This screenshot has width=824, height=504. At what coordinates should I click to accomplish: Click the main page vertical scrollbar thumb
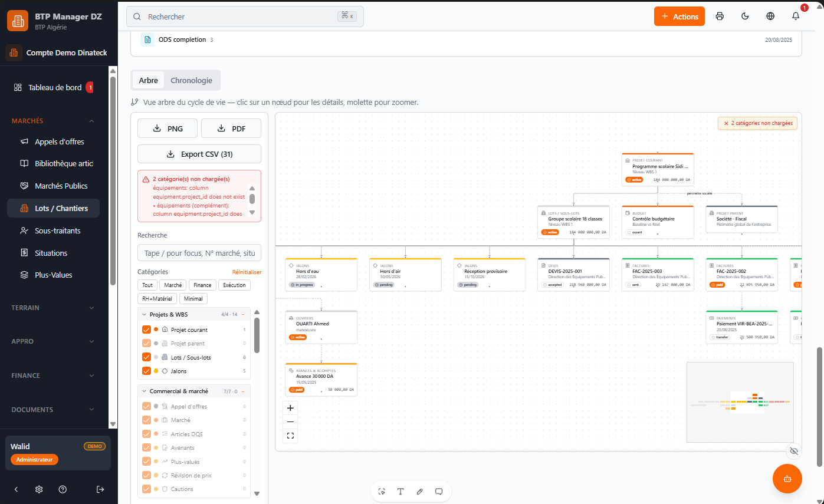819,407
